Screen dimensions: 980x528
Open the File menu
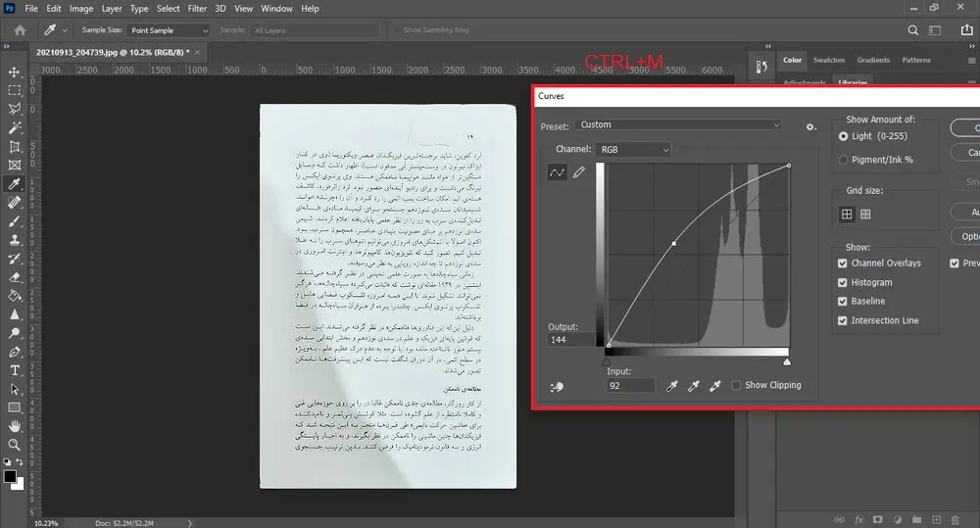point(31,9)
